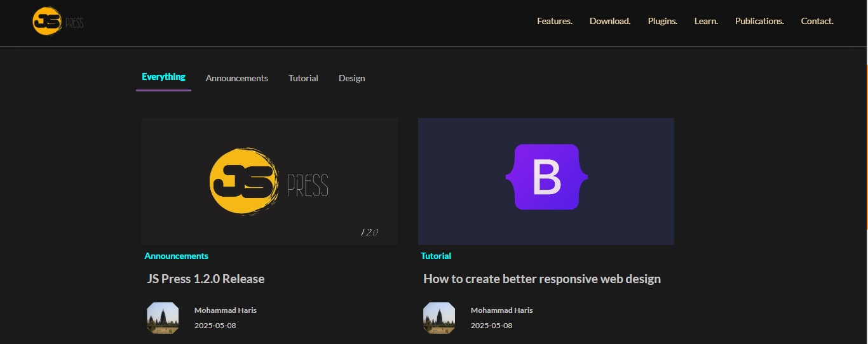868x344 pixels.
Task: Open the Plugins navigation link
Action: coord(662,21)
